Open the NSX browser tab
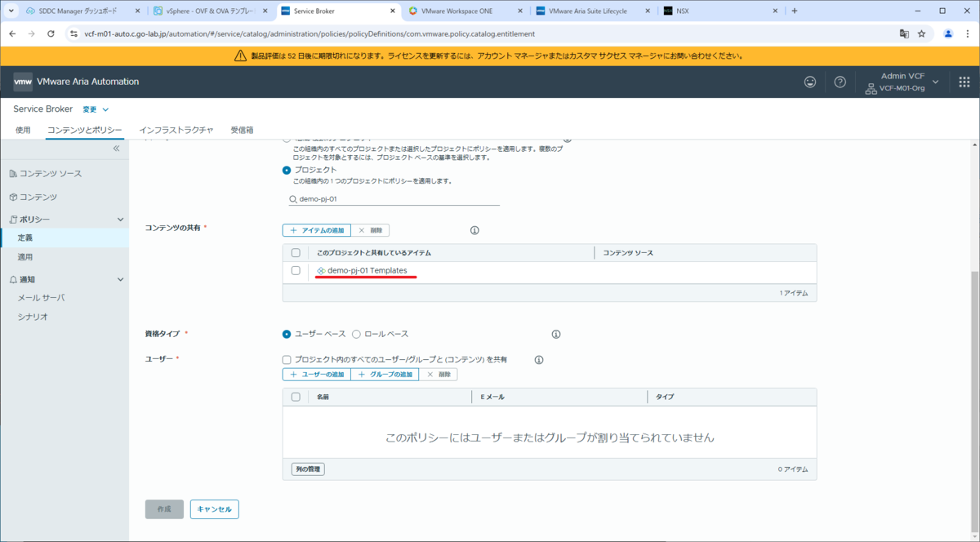The width and height of the screenshot is (980, 542). click(x=719, y=11)
